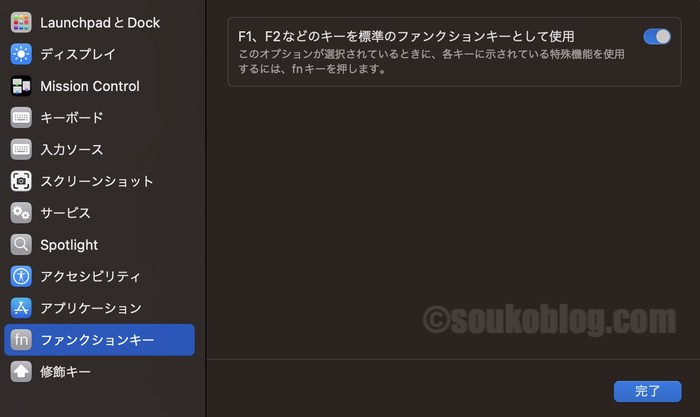Viewport: 700px width, 417px height.
Task: Click the Launchpad と Dock colorful grid icon
Action: point(21,22)
